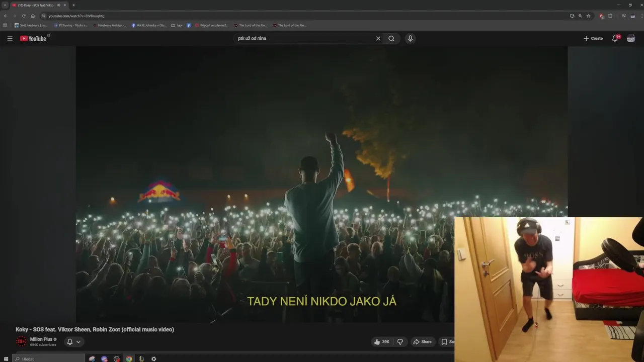The width and height of the screenshot is (644, 362).
Task: Go to YouTube home via logo
Action: [34, 38]
